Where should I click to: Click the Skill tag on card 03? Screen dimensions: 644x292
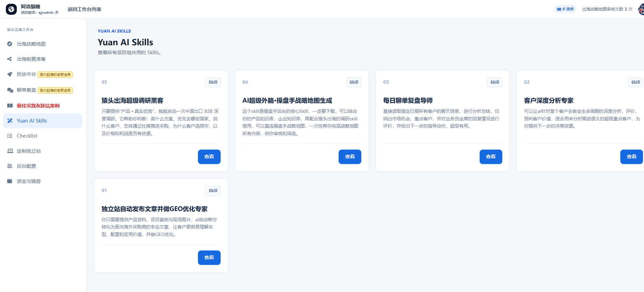coord(495,82)
